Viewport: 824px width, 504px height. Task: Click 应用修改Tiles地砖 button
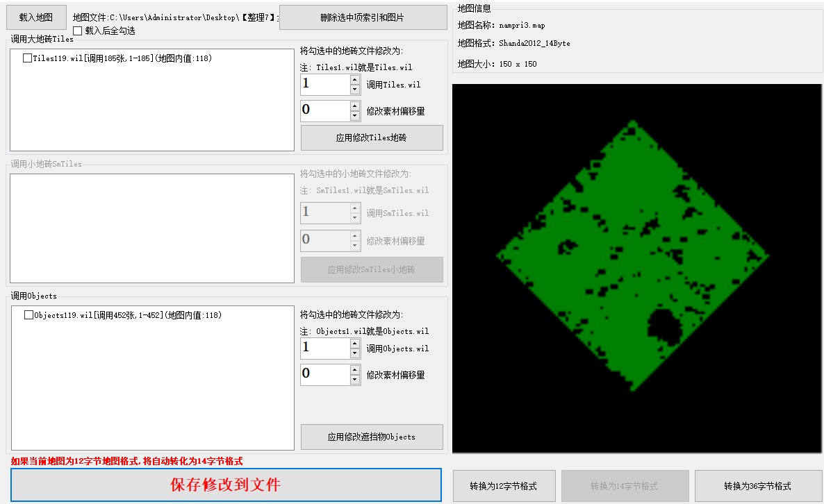click(371, 137)
